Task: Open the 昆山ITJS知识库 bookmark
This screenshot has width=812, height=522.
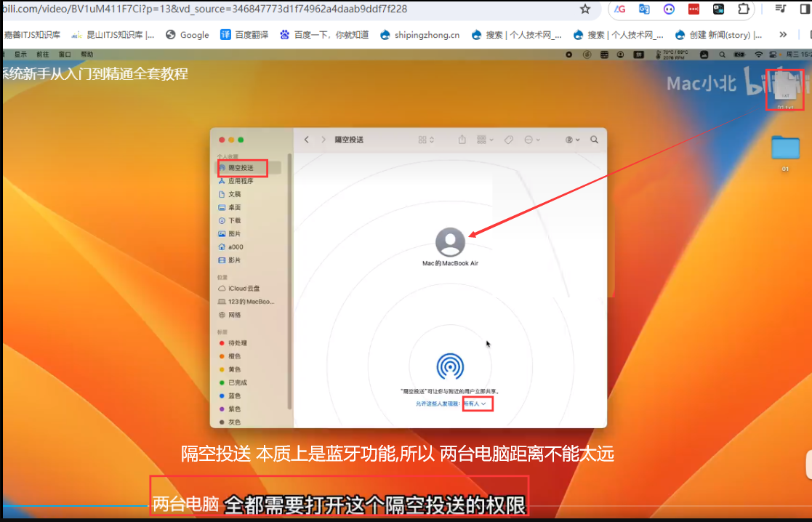Action: click(x=113, y=35)
